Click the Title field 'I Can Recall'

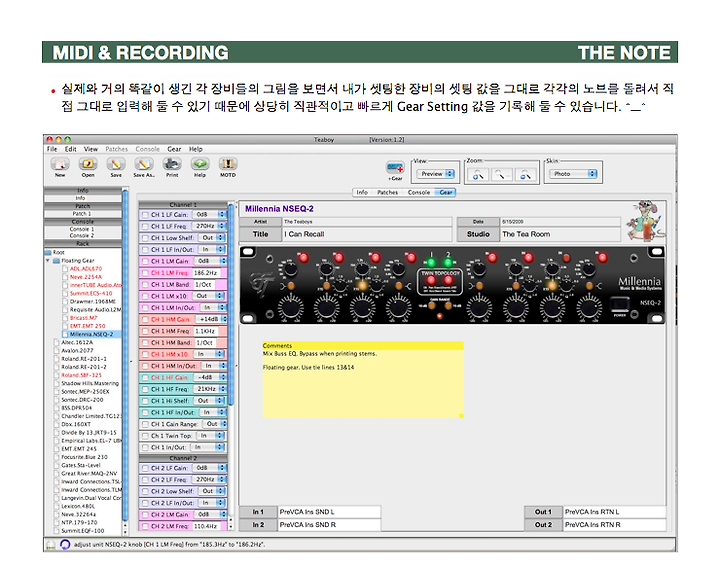point(367,234)
